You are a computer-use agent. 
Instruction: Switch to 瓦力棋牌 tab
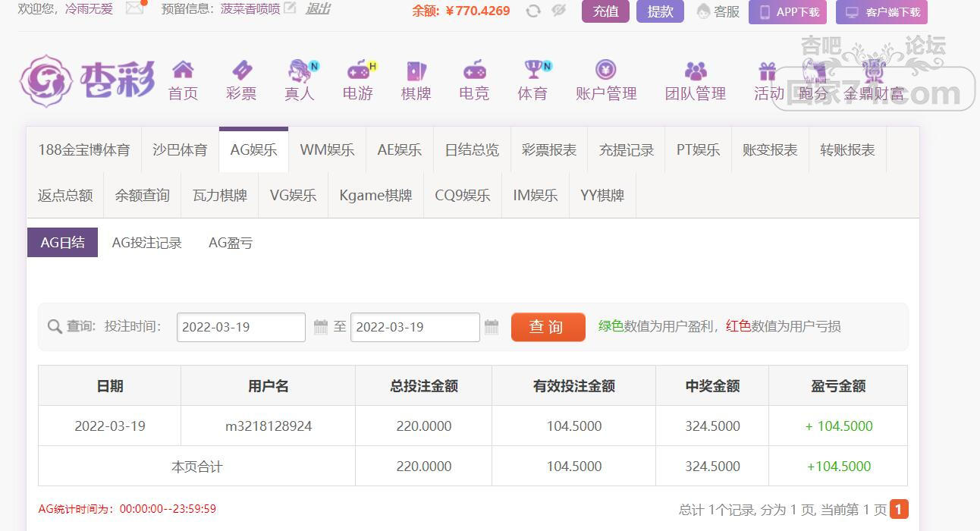click(220, 196)
